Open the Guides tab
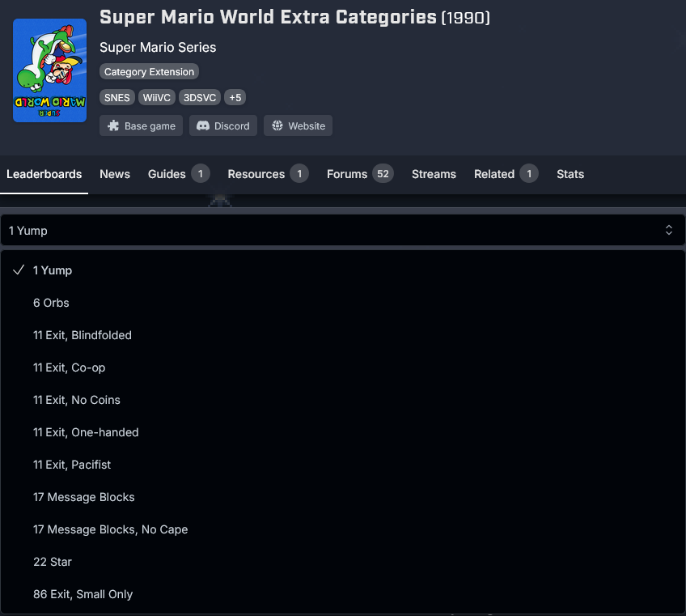 pyautogui.click(x=179, y=174)
